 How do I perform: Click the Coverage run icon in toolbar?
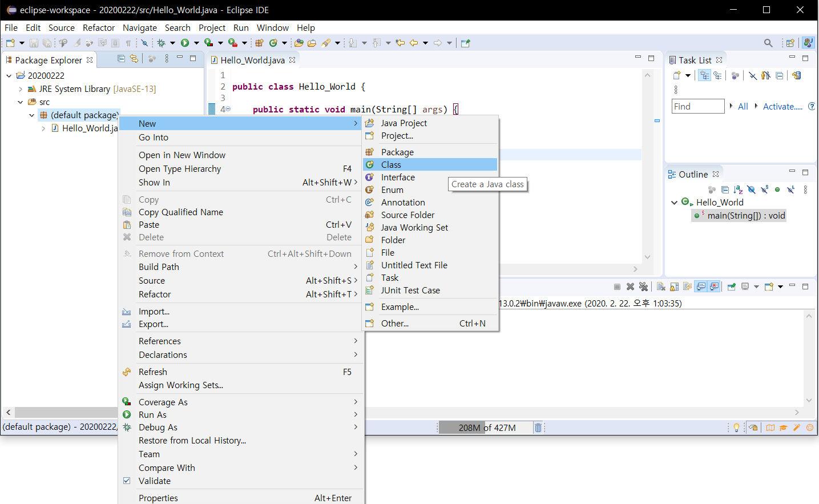(208, 43)
